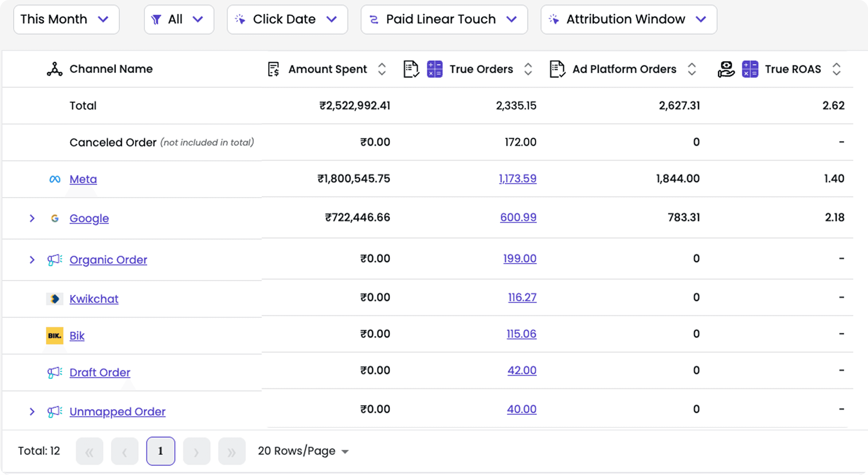Expand the Organic Order row
The width and height of the screenshot is (868, 475).
coord(32,260)
